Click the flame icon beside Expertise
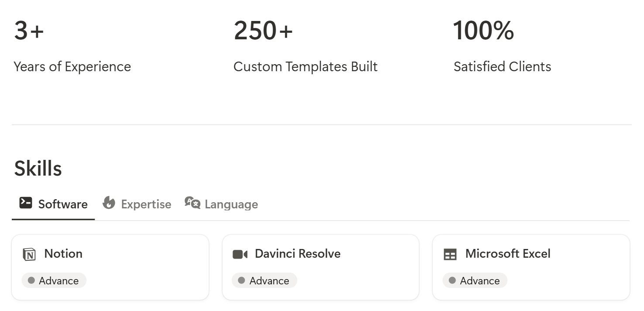 109,203
